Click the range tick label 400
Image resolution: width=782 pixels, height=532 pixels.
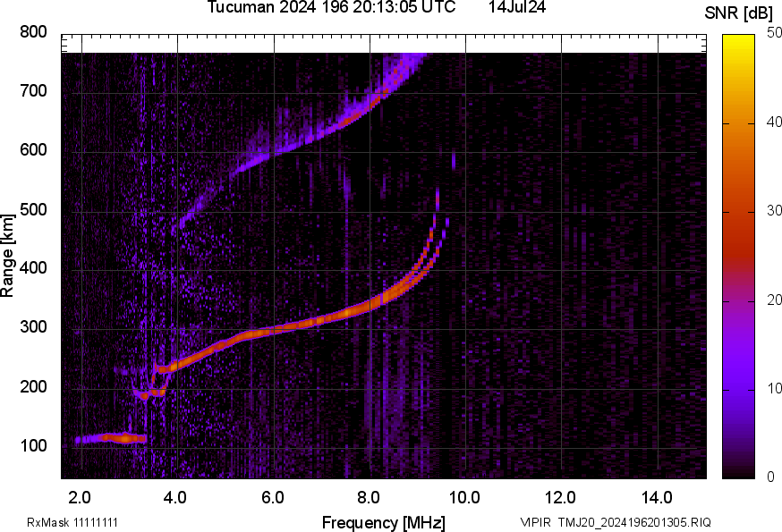coord(33,268)
